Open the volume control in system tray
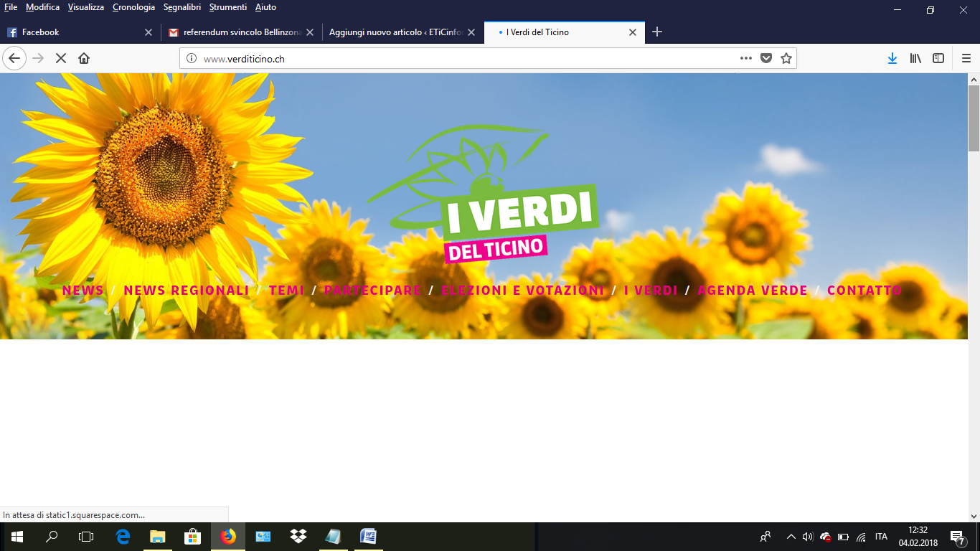The width and height of the screenshot is (980, 551). tap(808, 537)
